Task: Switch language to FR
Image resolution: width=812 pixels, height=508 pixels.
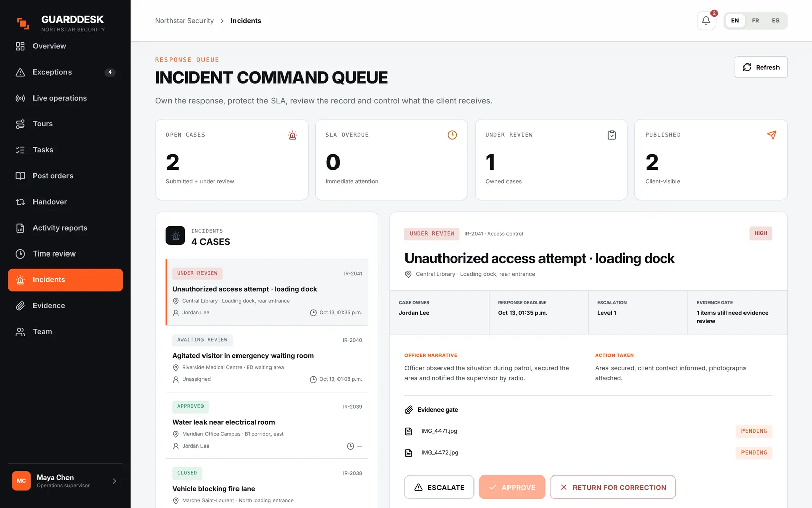Action: coord(755,21)
